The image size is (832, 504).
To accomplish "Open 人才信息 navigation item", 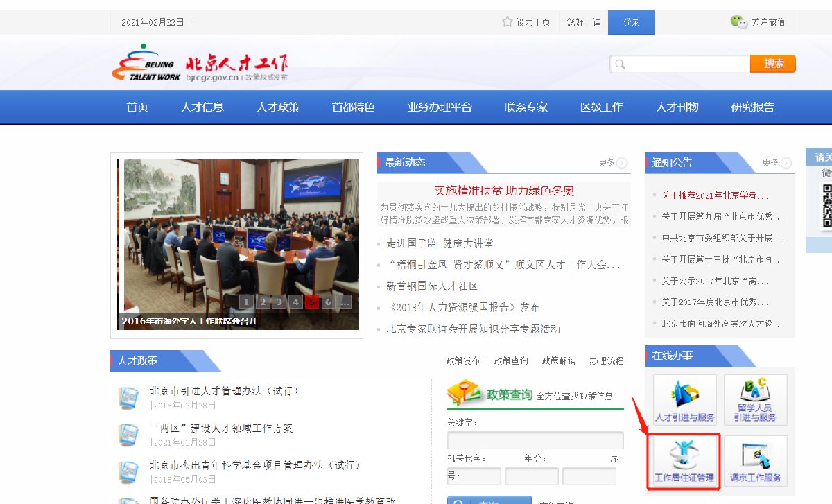I will click(x=202, y=107).
